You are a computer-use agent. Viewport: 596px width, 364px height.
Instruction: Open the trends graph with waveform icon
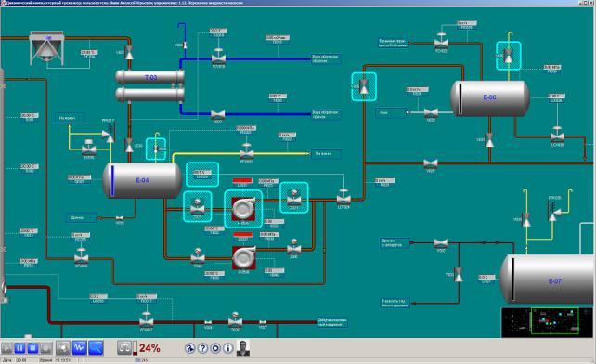(x=79, y=347)
